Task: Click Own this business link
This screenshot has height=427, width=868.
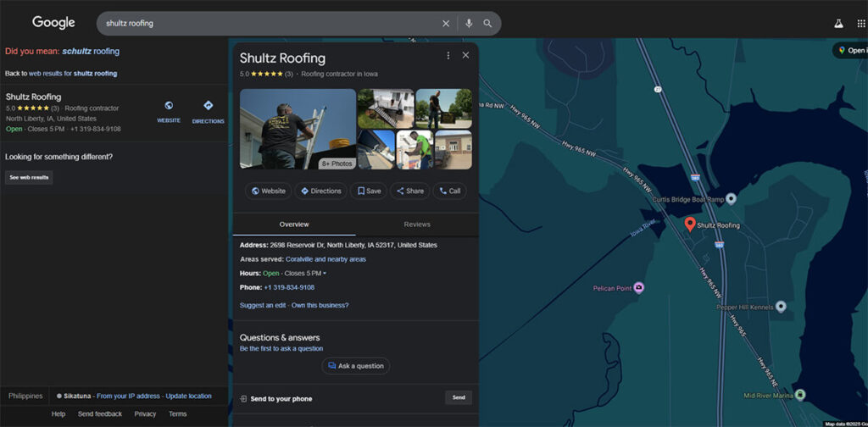Action: [x=320, y=305]
